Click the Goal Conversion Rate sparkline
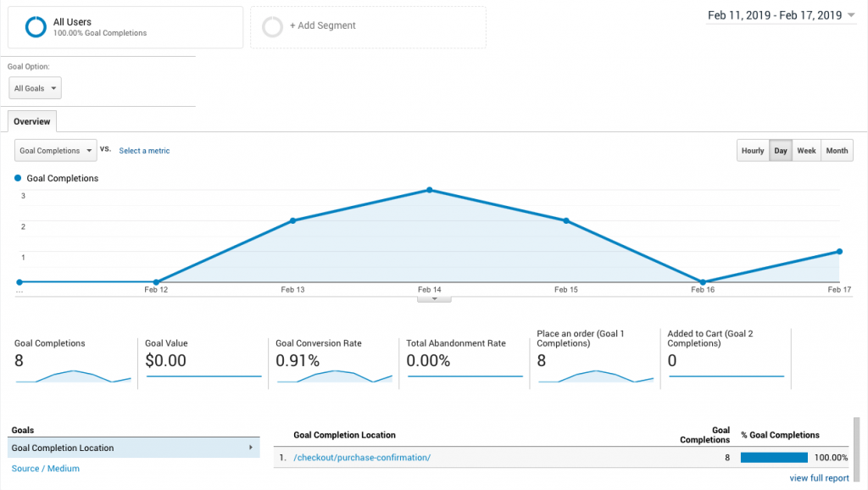The image size is (868, 490). point(334,376)
